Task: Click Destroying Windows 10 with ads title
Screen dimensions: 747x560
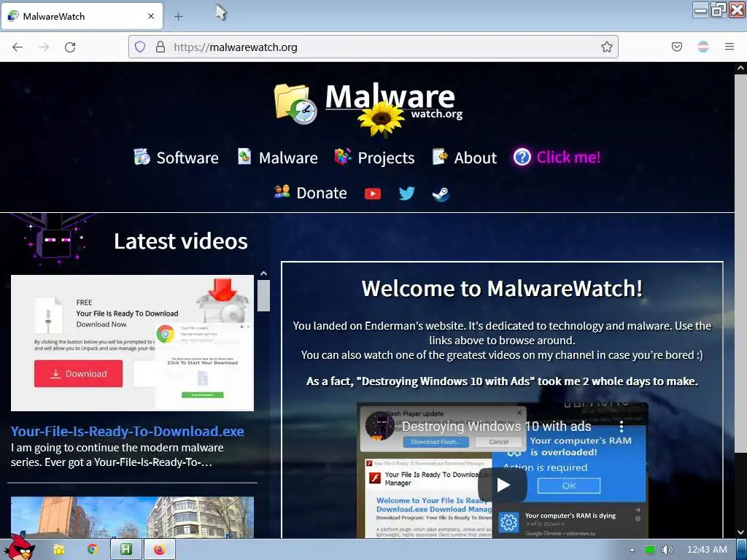Action: [496, 426]
